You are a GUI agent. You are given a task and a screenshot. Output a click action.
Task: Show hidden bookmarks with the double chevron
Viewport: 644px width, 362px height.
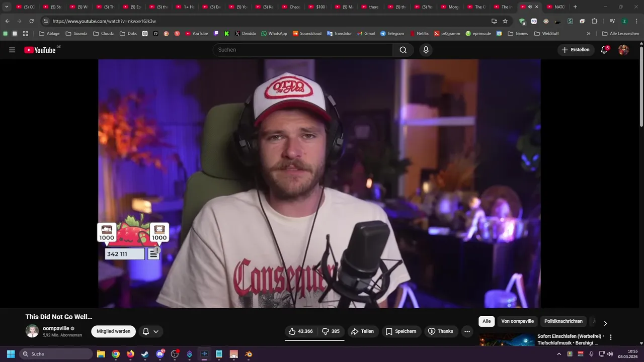589,34
